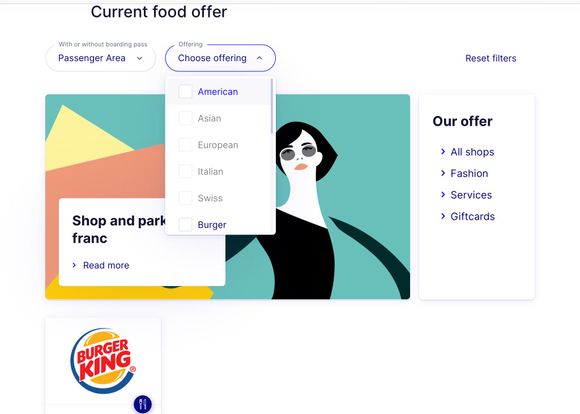Image resolution: width=580 pixels, height=414 pixels.
Task: Click the chevron beside All shops
Action: pos(443,151)
